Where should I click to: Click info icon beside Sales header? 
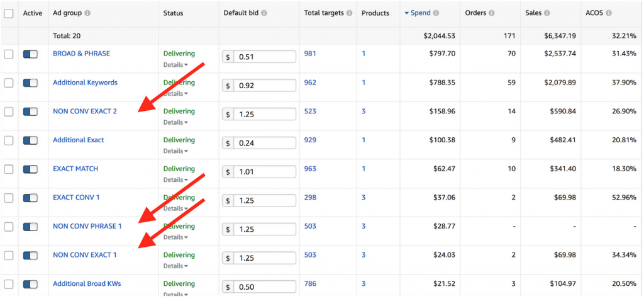click(547, 13)
